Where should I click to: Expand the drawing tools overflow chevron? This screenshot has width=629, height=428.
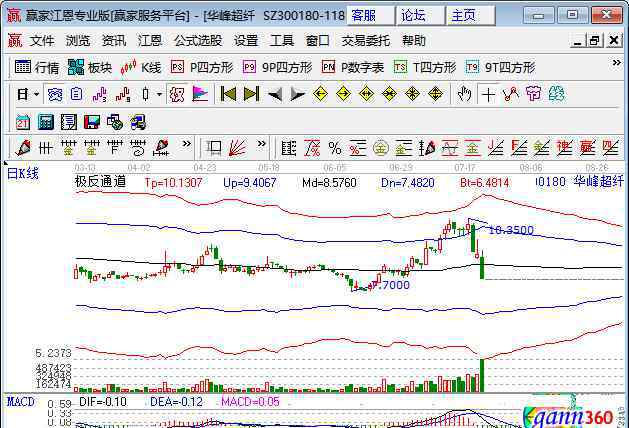tap(187, 144)
